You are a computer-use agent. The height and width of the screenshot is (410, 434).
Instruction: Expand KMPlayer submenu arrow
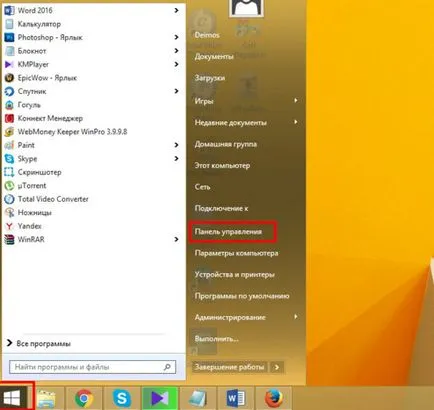click(176, 64)
